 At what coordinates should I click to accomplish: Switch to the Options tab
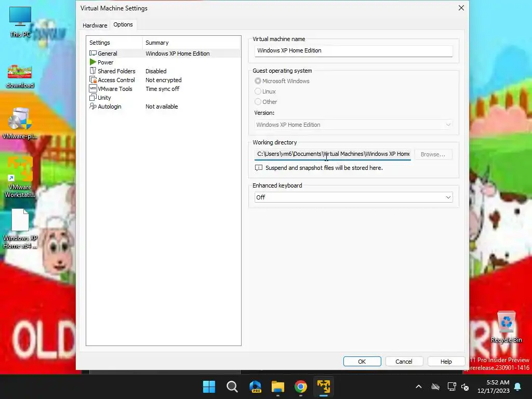click(123, 24)
